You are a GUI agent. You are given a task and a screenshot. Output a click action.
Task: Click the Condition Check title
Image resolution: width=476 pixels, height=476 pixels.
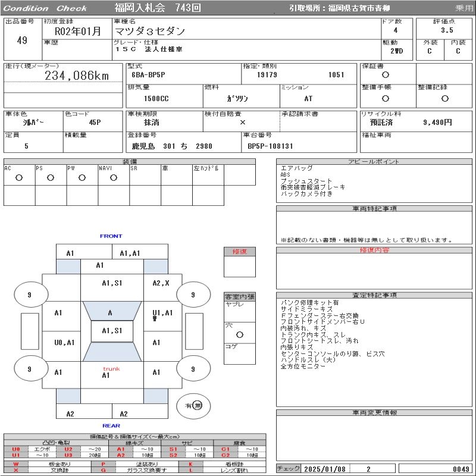click(x=45, y=8)
